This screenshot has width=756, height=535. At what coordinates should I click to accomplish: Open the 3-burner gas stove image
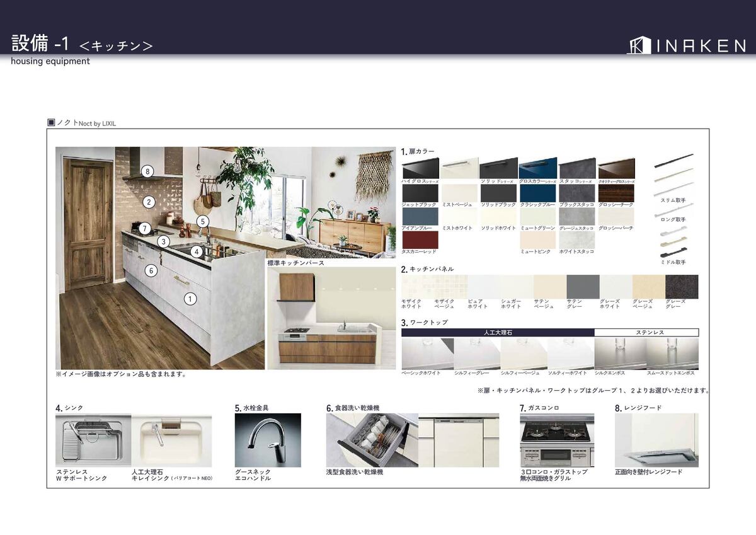tap(557, 440)
